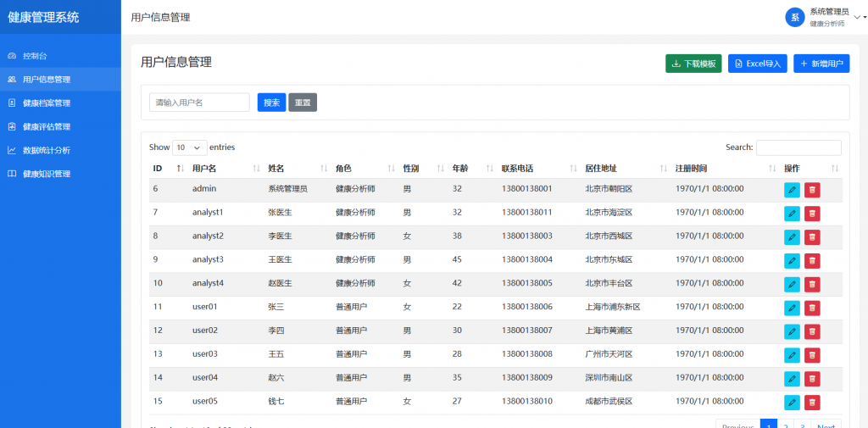Sort table by 用户名 column

225,169
